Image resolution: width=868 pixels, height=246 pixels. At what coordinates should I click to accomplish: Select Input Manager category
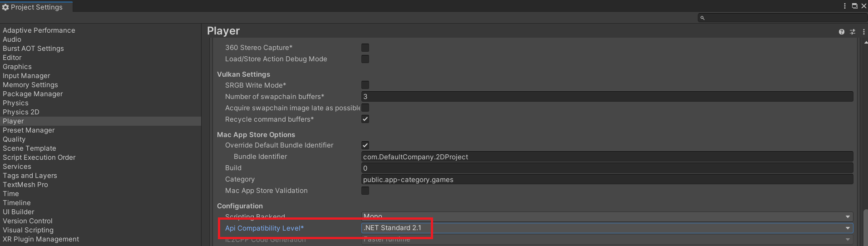pos(26,76)
